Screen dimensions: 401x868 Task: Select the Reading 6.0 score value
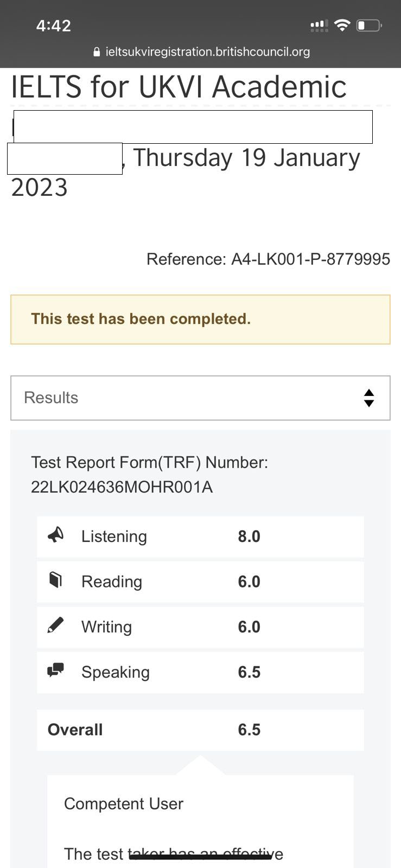(x=249, y=582)
